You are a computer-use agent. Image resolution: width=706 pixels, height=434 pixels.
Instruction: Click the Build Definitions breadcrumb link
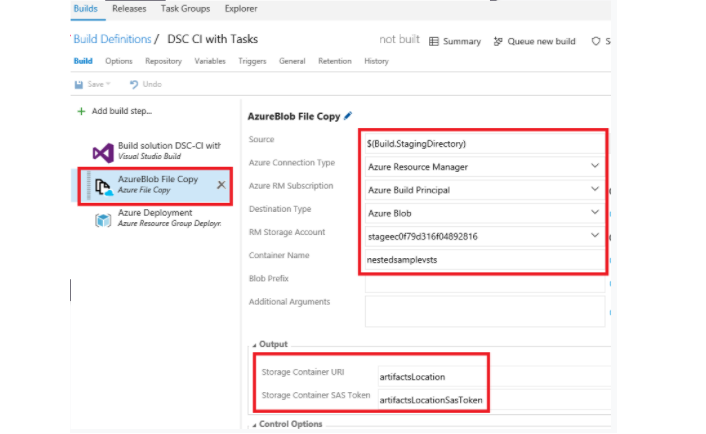tap(112, 39)
